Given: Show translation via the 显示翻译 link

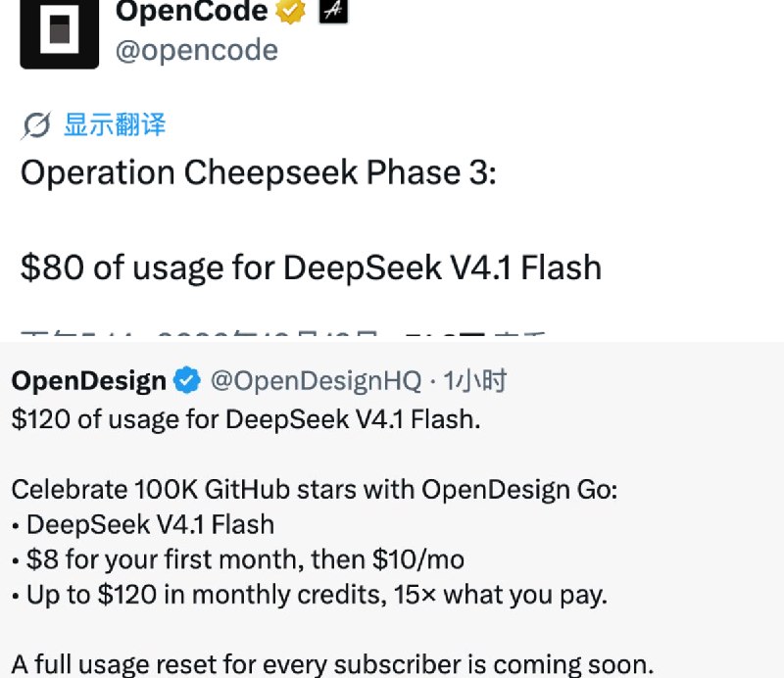Looking at the screenshot, I should point(115,124).
